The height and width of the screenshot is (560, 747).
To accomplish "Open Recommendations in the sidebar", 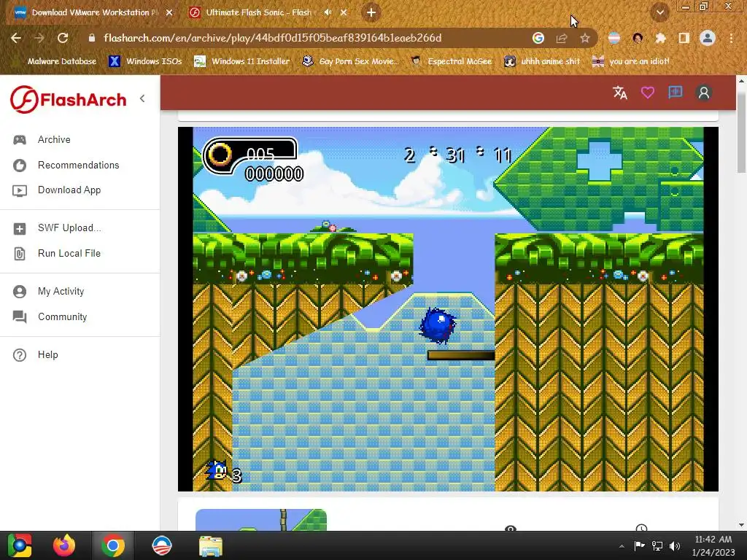I will click(79, 166).
